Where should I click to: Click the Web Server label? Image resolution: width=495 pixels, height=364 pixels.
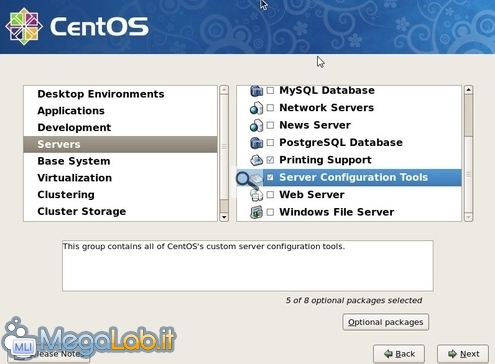(x=312, y=194)
